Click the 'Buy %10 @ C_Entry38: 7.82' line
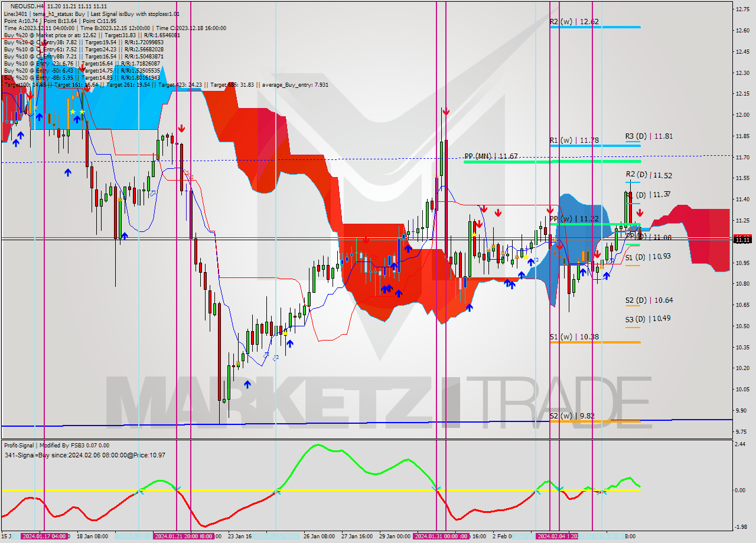Viewport: 756px width, 543px height. pyautogui.click(x=84, y=42)
